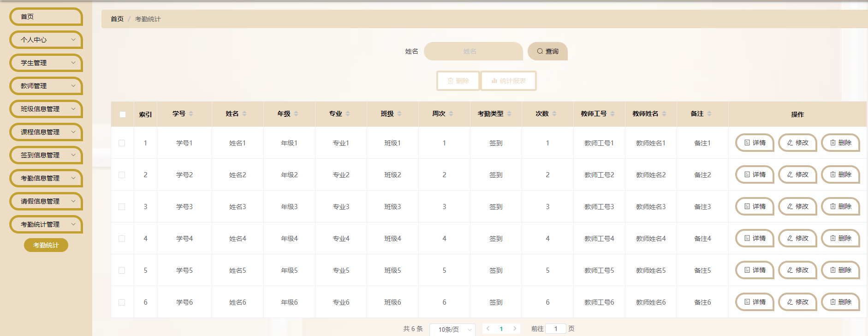The width and height of the screenshot is (868, 336).
Task: Select page 1 in pagination
Action: coord(501,329)
